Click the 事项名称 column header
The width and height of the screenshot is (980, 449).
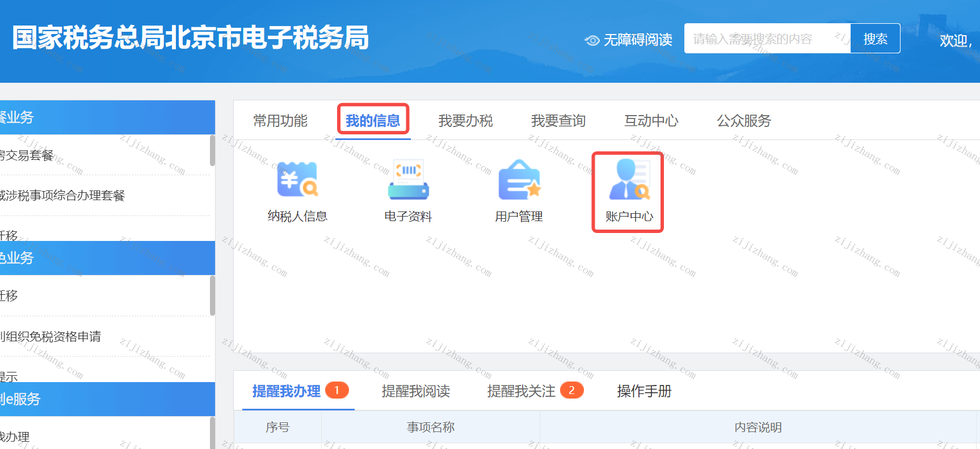pyautogui.click(x=431, y=427)
